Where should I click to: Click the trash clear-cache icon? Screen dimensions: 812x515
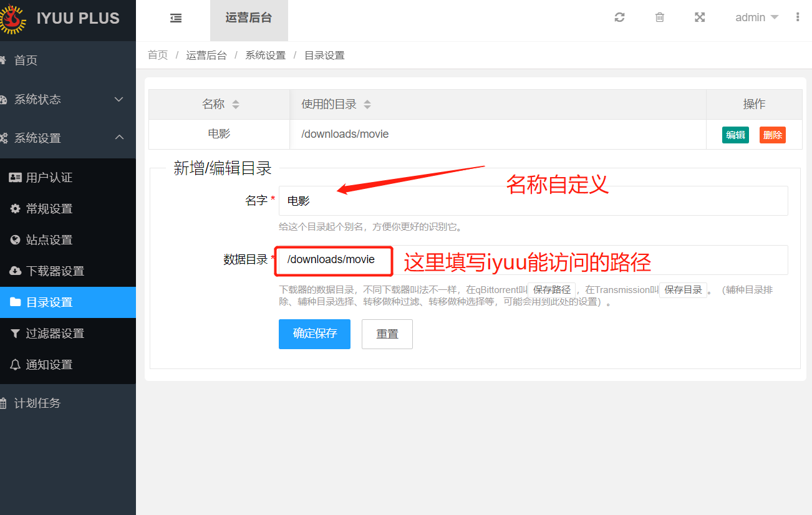(659, 17)
